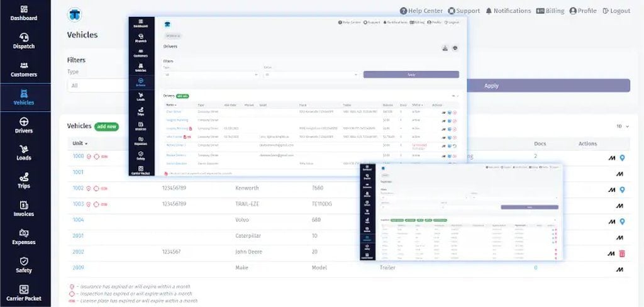644x307 pixels.
Task: Open Dashboard in the main left sidebar
Action: pos(24,13)
